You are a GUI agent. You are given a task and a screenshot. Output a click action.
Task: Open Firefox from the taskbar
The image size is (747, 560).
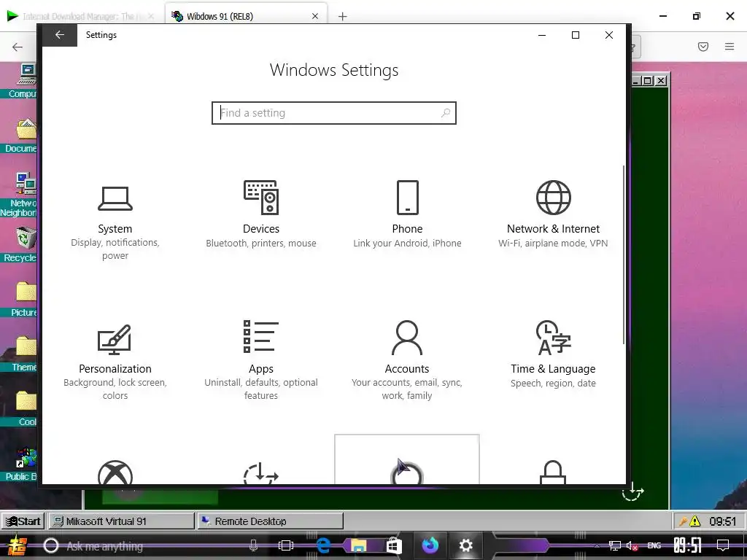pos(430,545)
